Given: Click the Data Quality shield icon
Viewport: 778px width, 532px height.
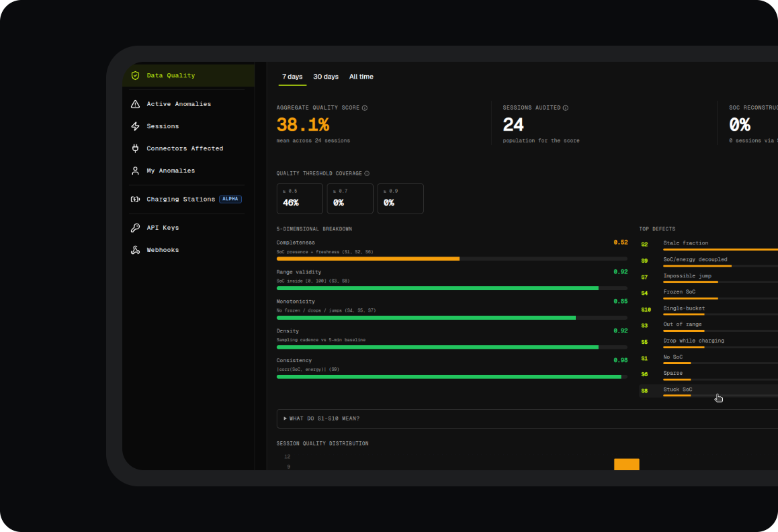Looking at the screenshot, I should pos(135,75).
